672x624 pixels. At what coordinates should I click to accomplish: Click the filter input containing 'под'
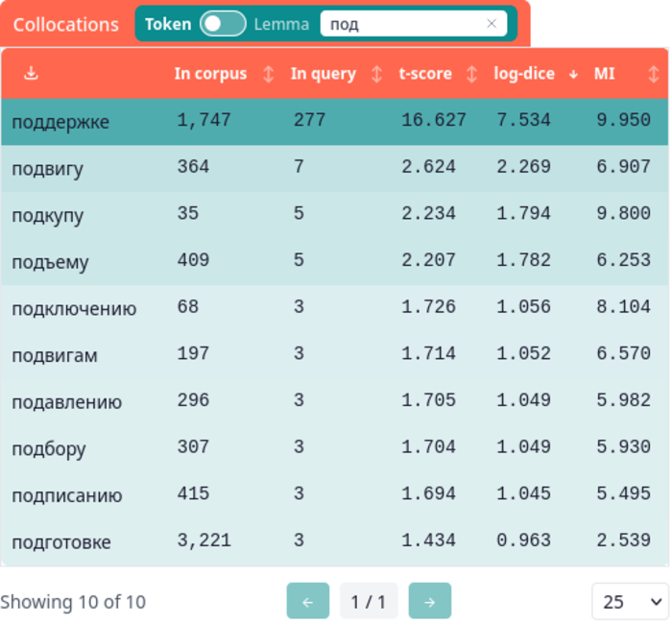(414, 24)
